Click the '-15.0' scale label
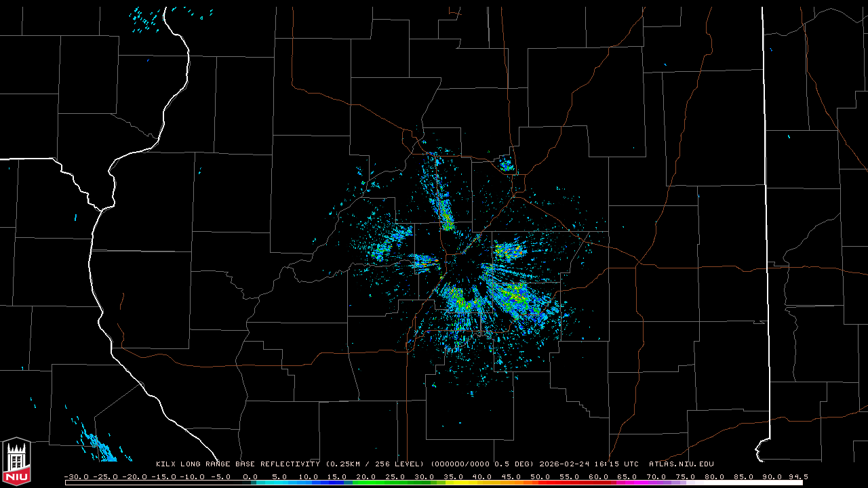868x488 pixels. pyautogui.click(x=163, y=477)
